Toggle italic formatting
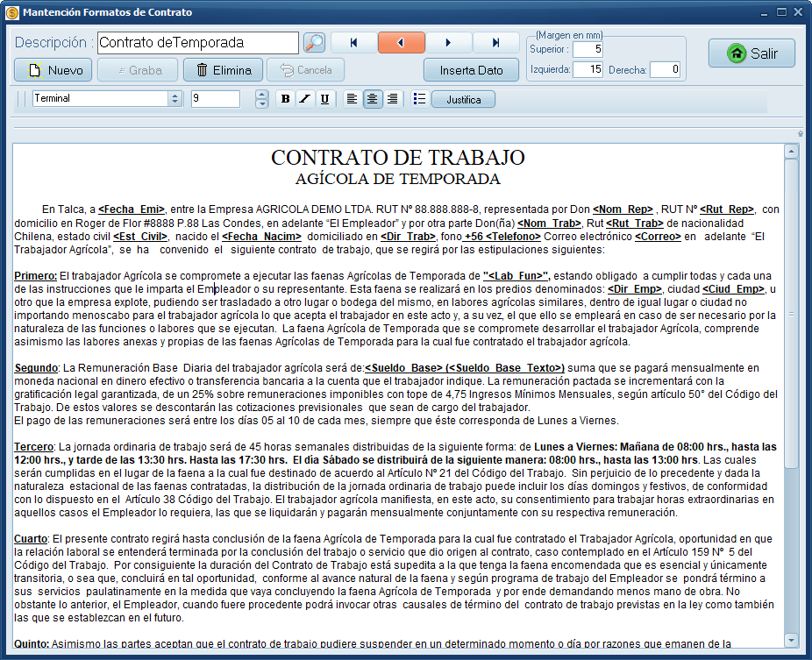812x660 pixels. (305, 99)
